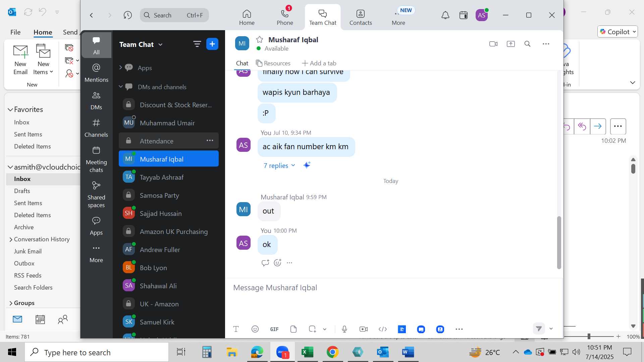This screenshot has width=644, height=362.
Task: Insert a code snippet
Action: pyautogui.click(x=383, y=329)
